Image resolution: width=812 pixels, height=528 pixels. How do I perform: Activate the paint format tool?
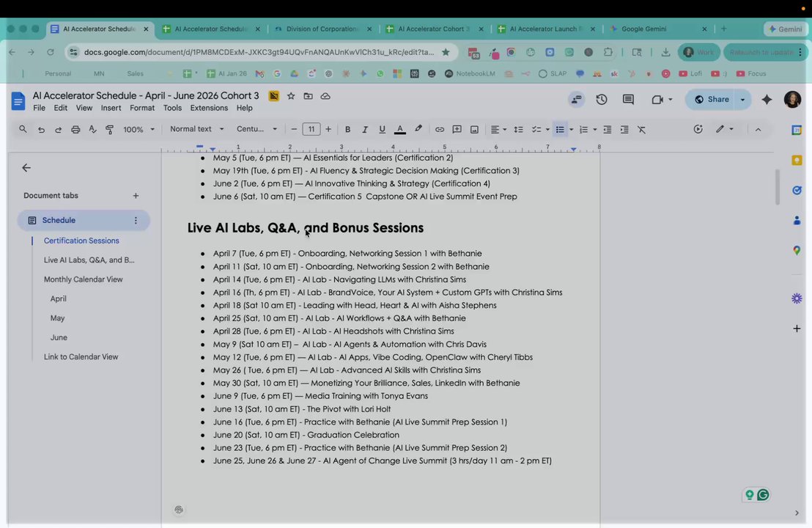[109, 130]
